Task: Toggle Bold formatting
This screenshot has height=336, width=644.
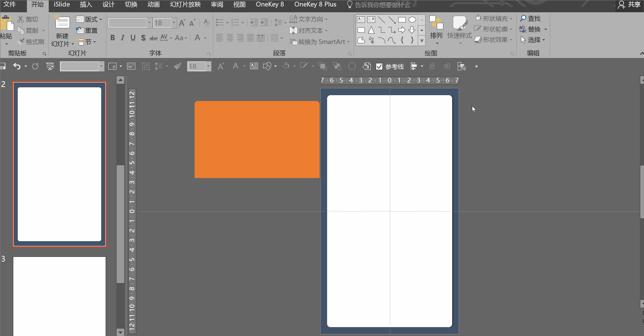Action: tap(112, 38)
